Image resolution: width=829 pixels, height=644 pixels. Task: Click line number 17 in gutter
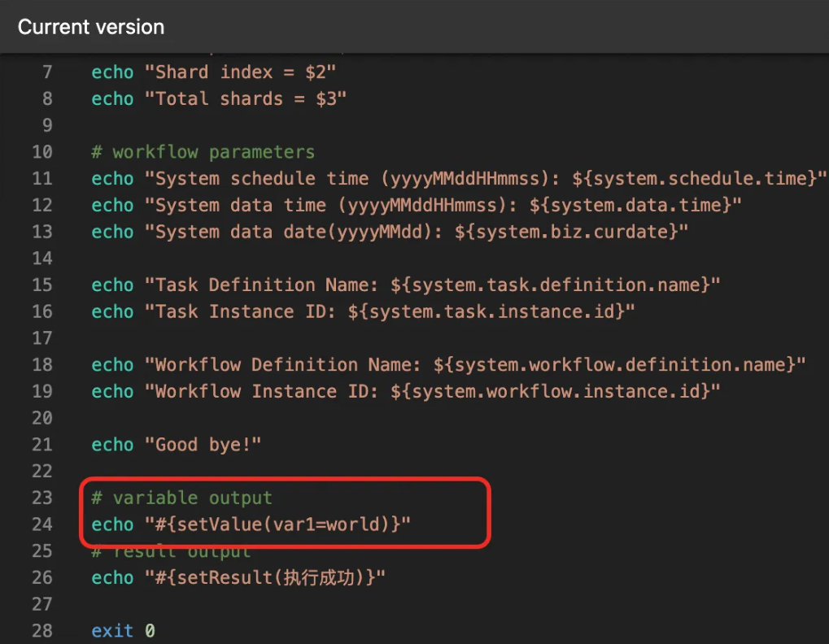tap(42, 338)
